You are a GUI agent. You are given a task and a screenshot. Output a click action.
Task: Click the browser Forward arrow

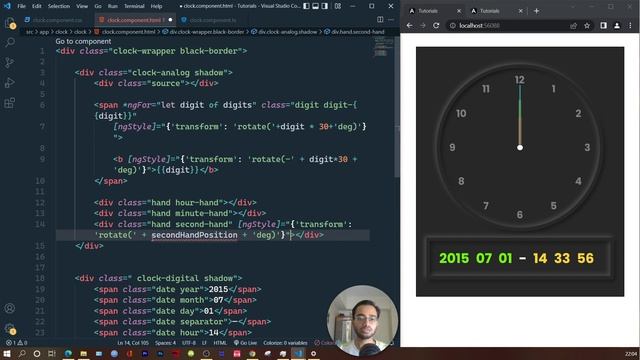point(423,25)
